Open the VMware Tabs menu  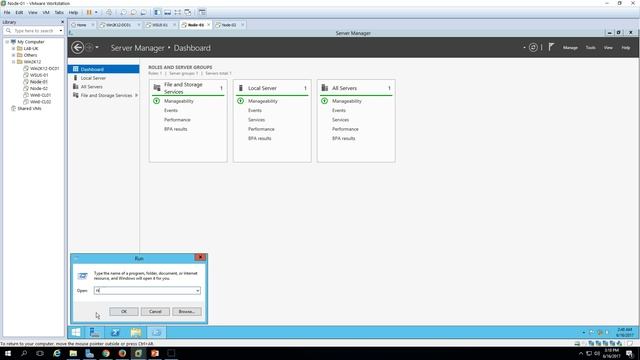[x=59, y=12]
